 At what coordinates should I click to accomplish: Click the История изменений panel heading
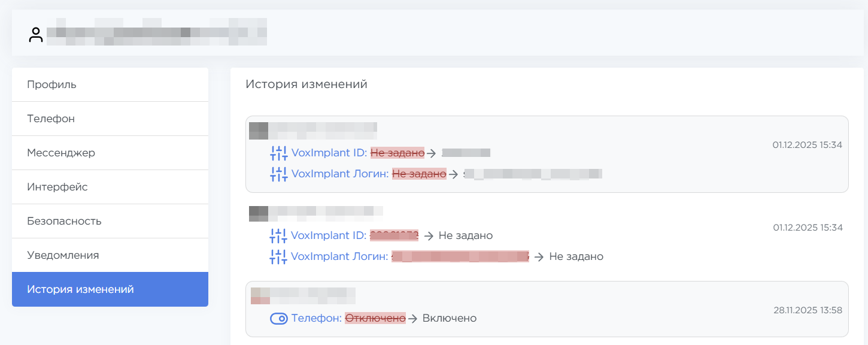click(x=306, y=84)
